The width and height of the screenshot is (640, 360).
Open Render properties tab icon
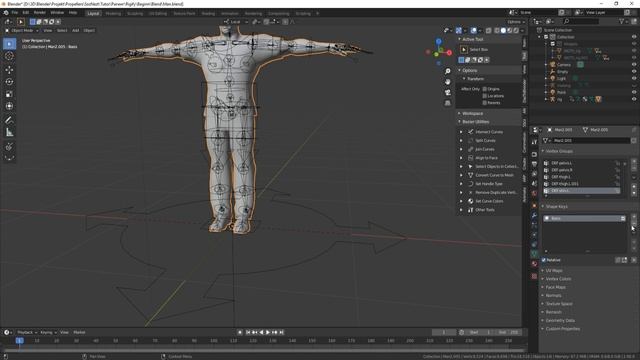click(534, 154)
